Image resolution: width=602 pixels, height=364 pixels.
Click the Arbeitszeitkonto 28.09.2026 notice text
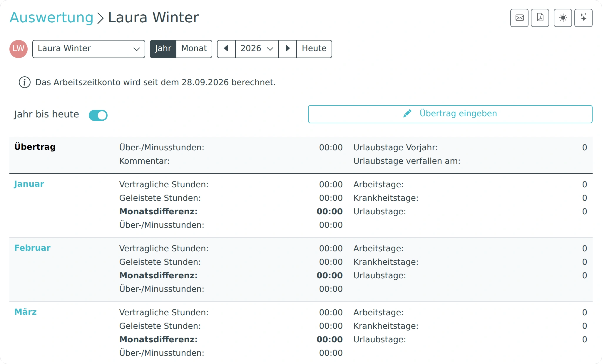coord(155,82)
